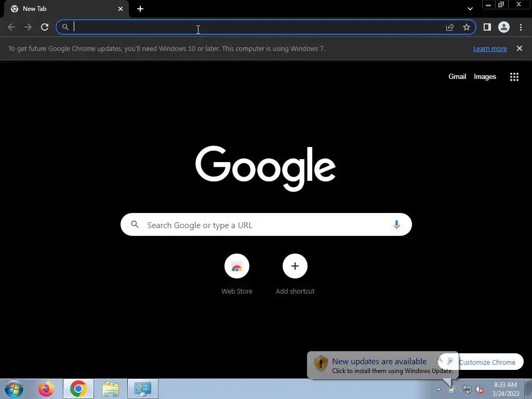Open the Learn more link
The width and height of the screenshot is (532, 399).
click(x=490, y=48)
